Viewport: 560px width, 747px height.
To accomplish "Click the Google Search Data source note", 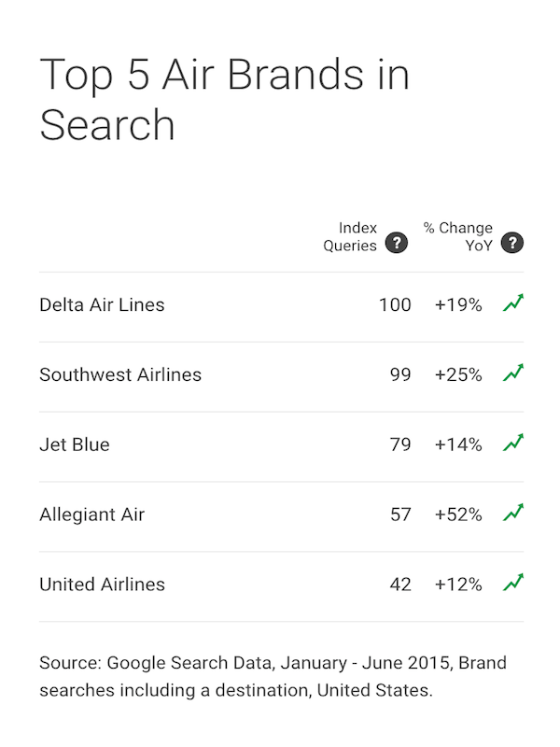I will (x=273, y=676).
